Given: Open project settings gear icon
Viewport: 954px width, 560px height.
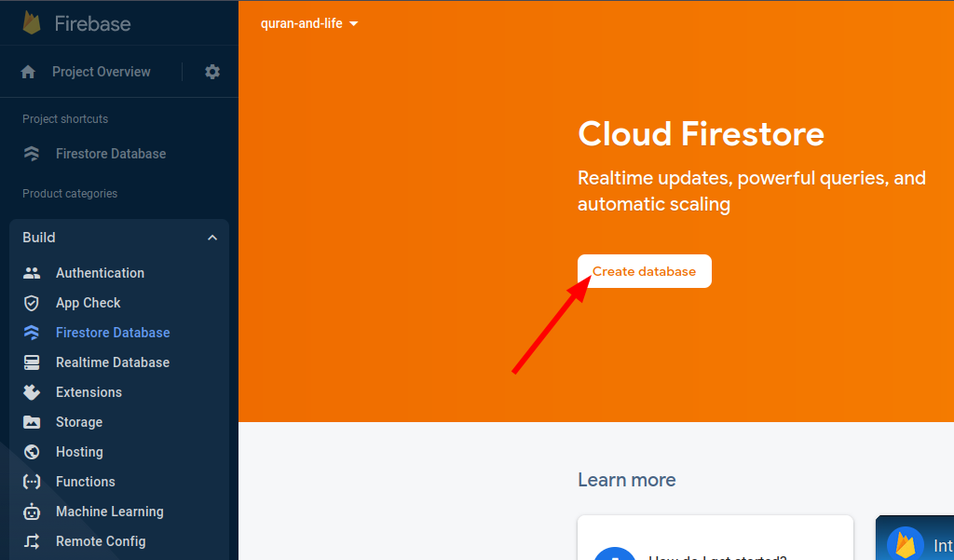Looking at the screenshot, I should pyautogui.click(x=212, y=72).
